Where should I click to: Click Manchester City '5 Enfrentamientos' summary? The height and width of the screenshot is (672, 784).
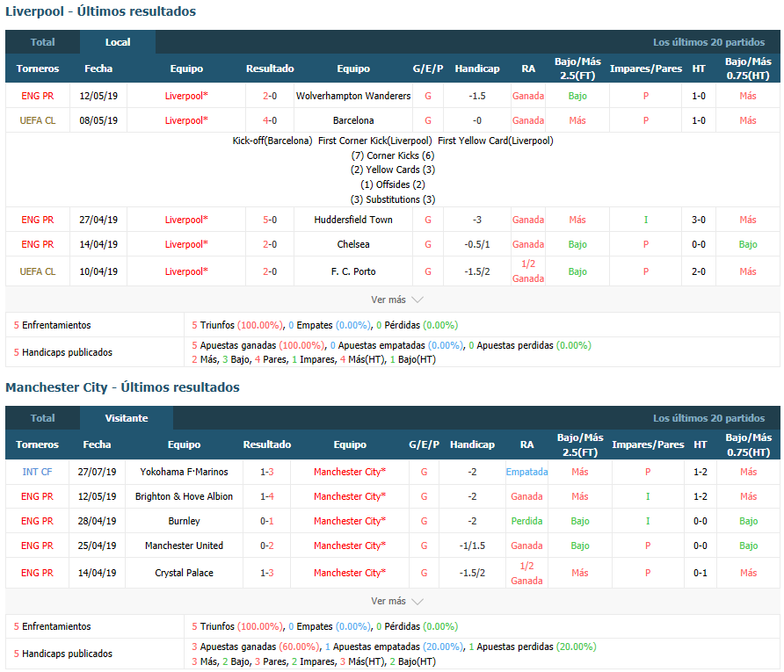[x=53, y=626]
